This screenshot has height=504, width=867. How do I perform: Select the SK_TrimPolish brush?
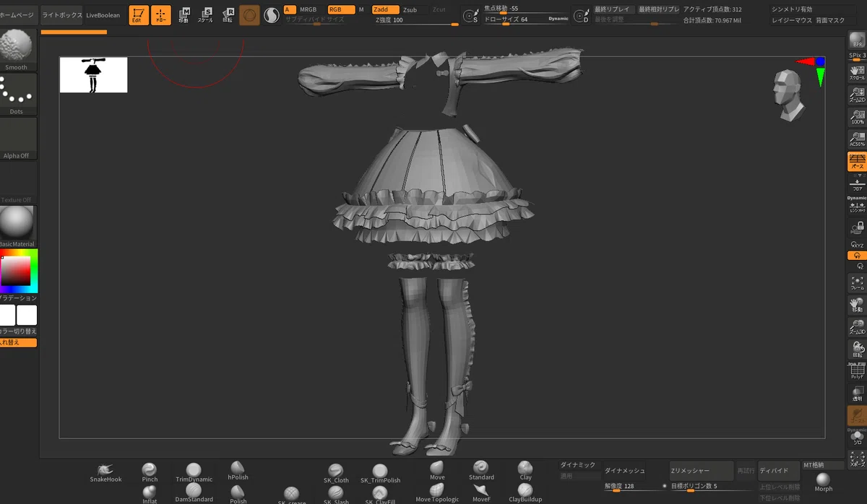380,474
